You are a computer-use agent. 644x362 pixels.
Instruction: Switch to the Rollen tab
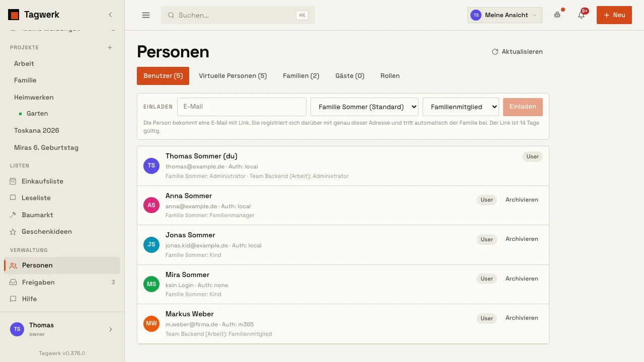click(390, 76)
